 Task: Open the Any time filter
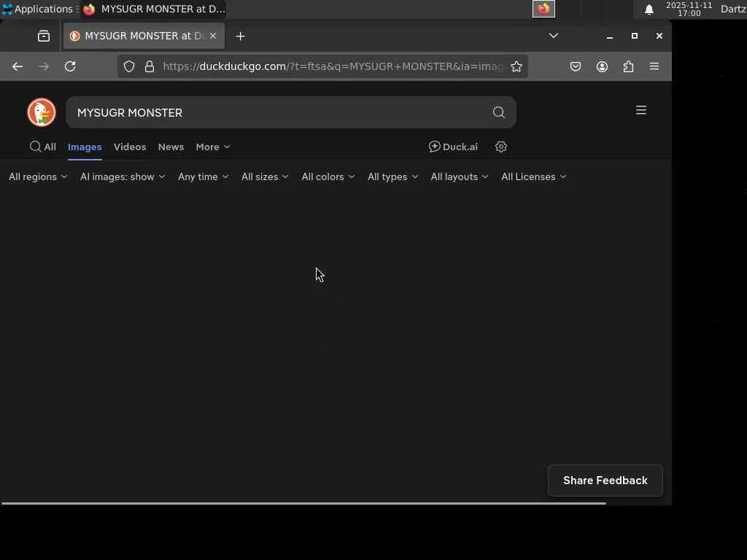click(204, 176)
